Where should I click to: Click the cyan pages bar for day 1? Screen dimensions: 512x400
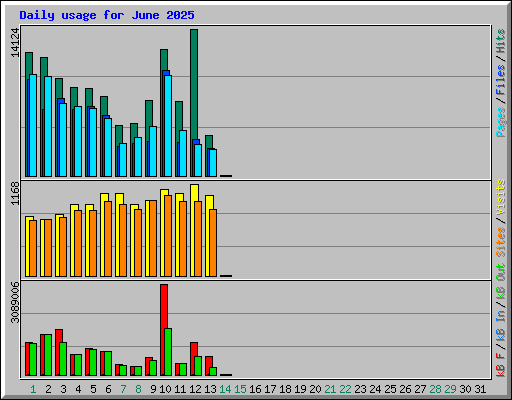(x=33, y=125)
